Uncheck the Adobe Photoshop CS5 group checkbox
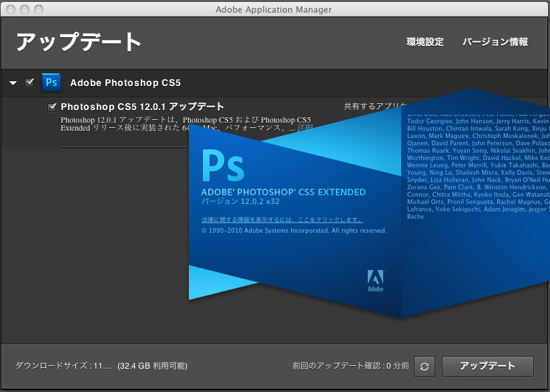The height and width of the screenshot is (392, 550). (x=29, y=83)
